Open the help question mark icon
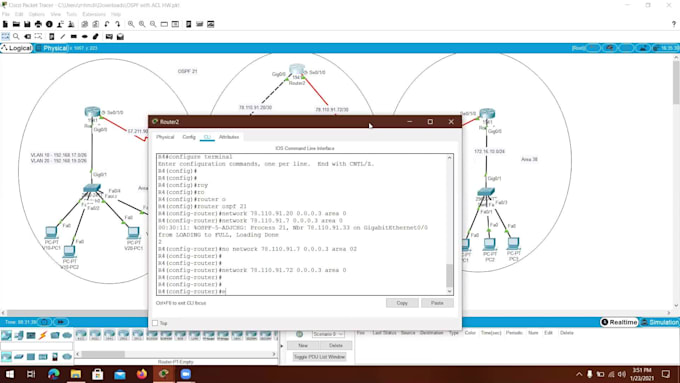This screenshot has width=680, height=383. [x=673, y=24]
